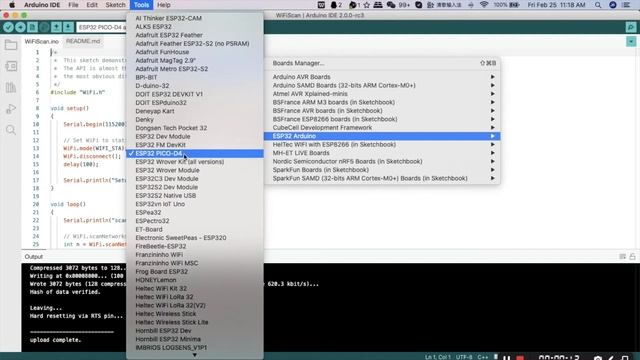Choose Frog Board ESP32 board
Screen dimensions: 640x360
pyautogui.click(x=195, y=271)
